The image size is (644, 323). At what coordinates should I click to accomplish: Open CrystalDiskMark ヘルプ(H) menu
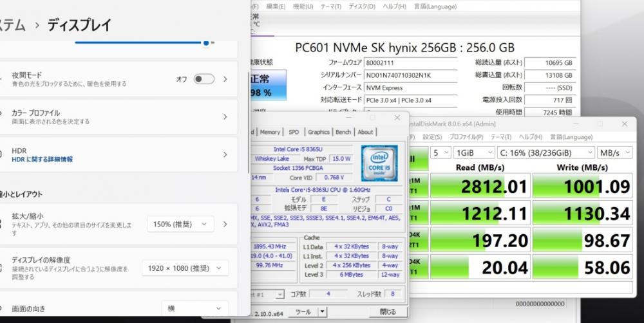531,137
